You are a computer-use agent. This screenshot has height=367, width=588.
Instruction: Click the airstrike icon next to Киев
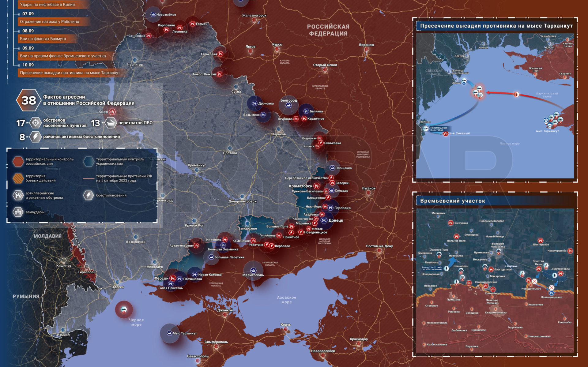click(x=112, y=112)
